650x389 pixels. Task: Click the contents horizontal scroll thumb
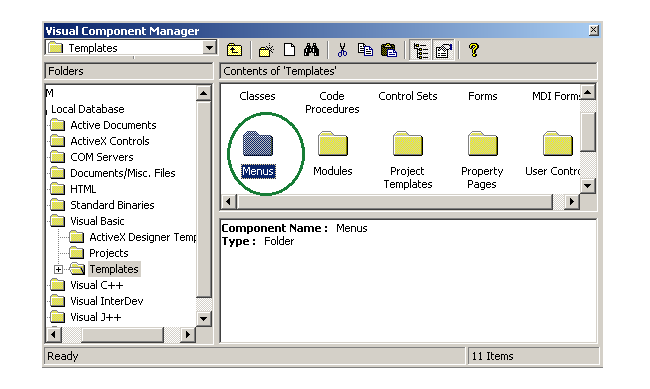click(x=395, y=202)
